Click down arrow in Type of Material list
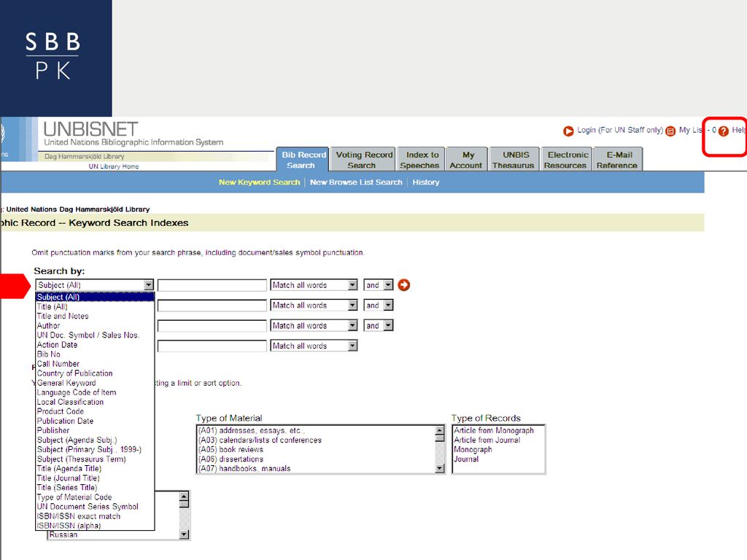 click(x=440, y=469)
